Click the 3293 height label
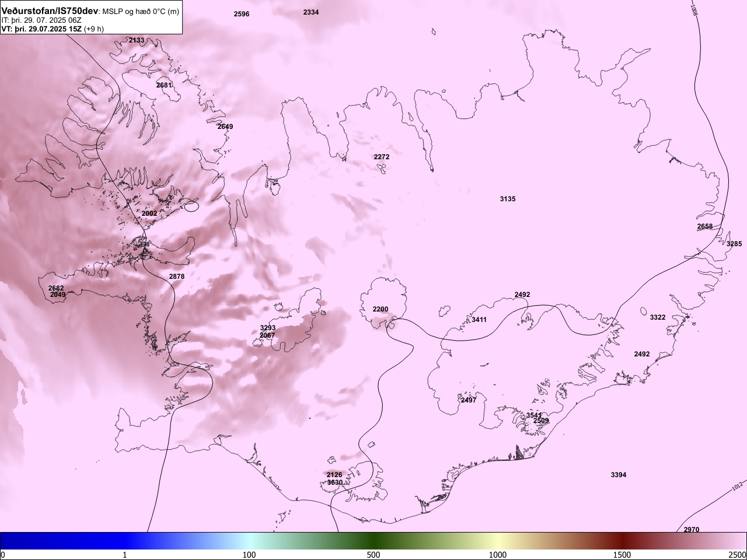The width and height of the screenshot is (747, 560). click(268, 328)
